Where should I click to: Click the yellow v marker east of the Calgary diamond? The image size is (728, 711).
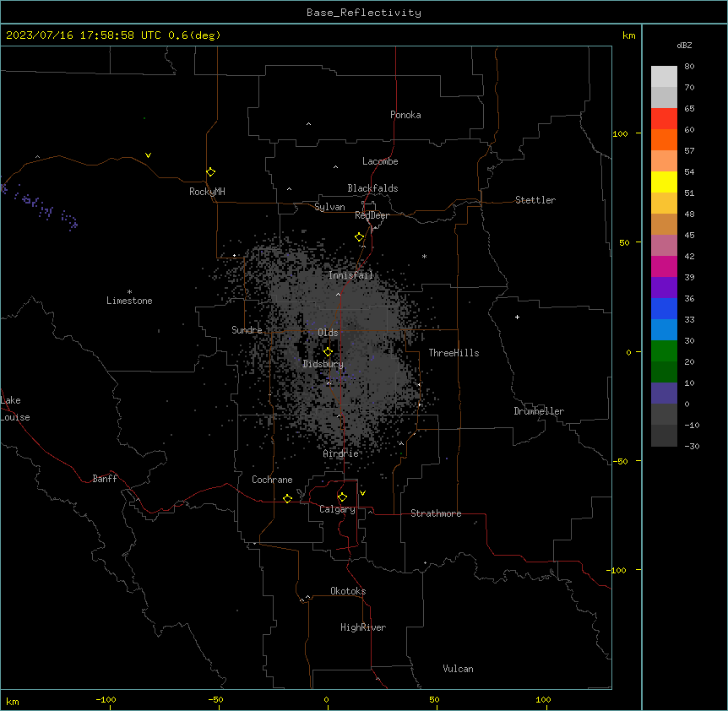coord(362,493)
